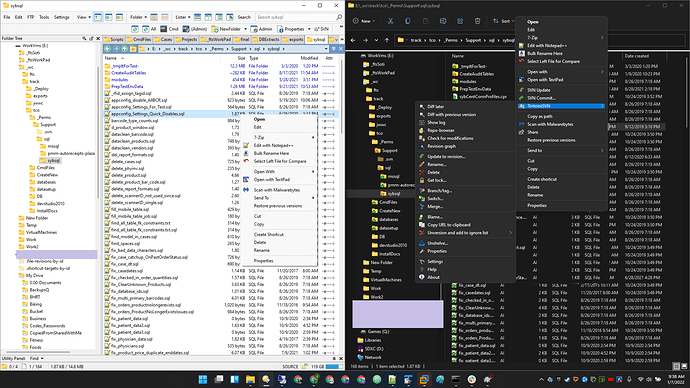Expand recent locations chevron in dark Explorer
Viewport: 690px width, 388px height.
376,40
